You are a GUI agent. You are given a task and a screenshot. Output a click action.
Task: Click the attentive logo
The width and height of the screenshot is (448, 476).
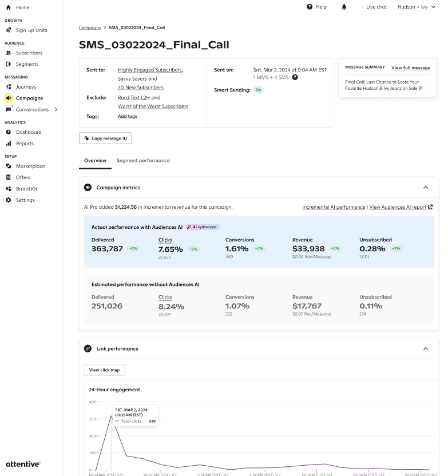coord(23,464)
